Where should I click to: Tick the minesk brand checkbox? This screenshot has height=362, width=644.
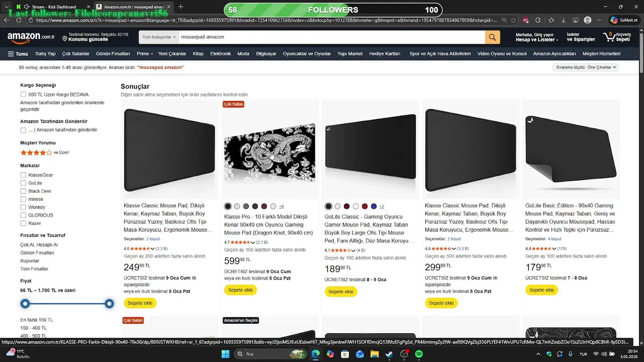(23, 199)
